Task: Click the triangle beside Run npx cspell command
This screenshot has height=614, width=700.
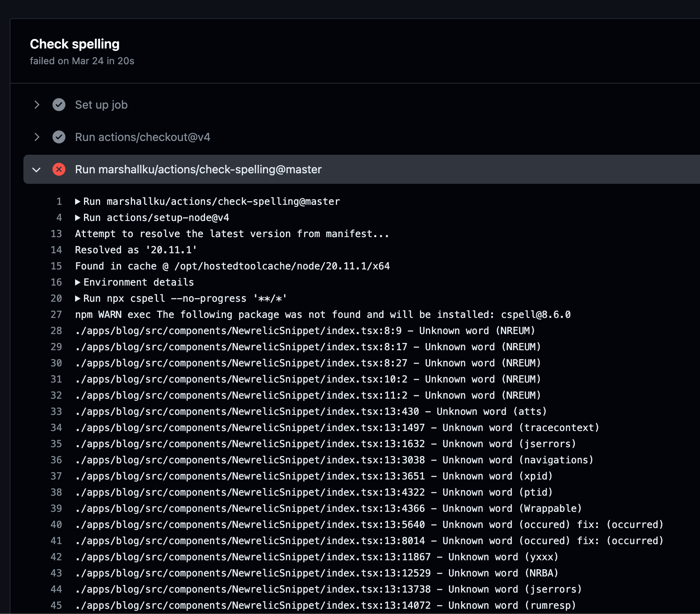Action: click(77, 298)
